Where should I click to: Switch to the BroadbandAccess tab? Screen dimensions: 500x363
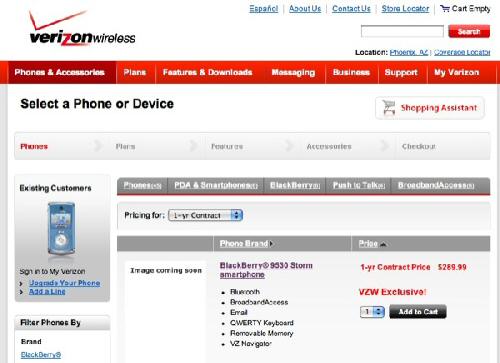click(436, 185)
